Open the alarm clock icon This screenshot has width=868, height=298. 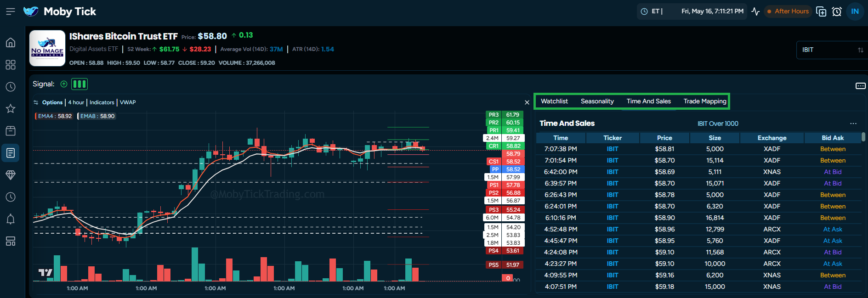click(x=837, y=11)
